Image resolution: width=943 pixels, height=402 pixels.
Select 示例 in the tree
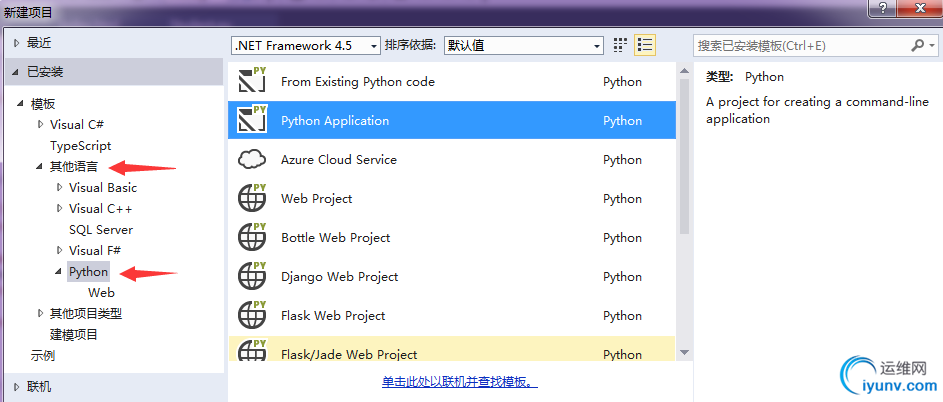[x=43, y=356]
